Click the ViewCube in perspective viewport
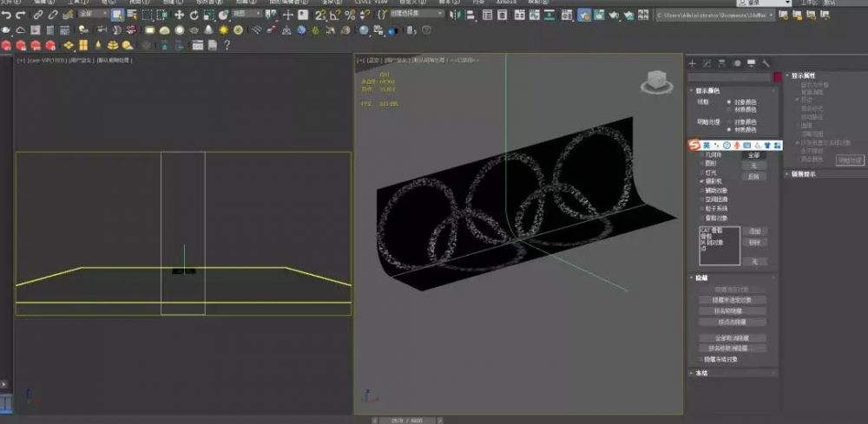This screenshot has width=868, height=424. tap(657, 82)
